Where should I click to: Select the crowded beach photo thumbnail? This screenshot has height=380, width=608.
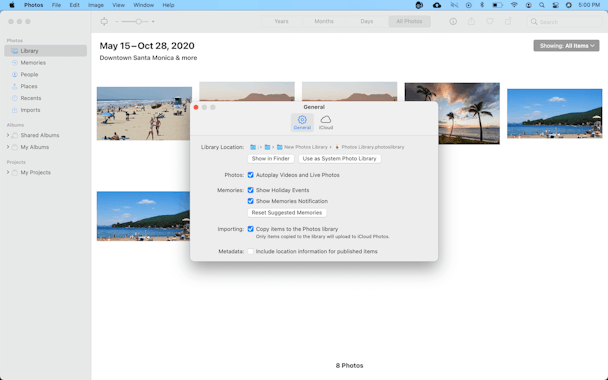pyautogui.click(x=144, y=114)
